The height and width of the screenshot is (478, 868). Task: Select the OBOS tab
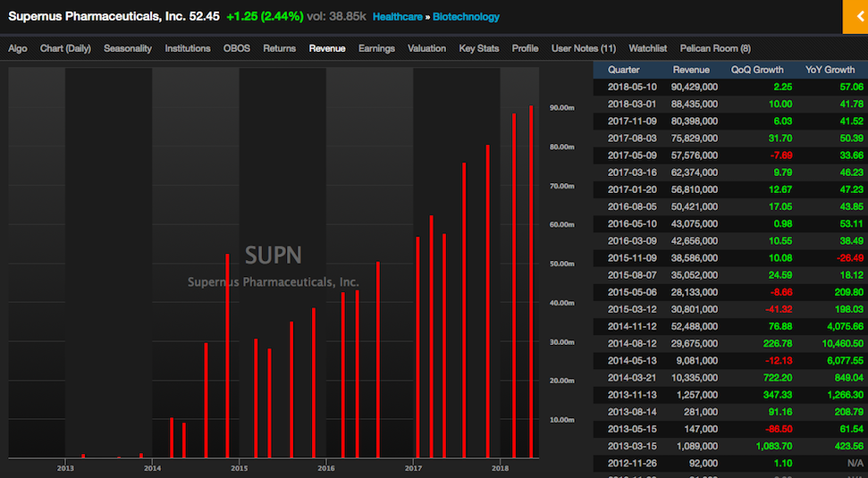pyautogui.click(x=237, y=48)
